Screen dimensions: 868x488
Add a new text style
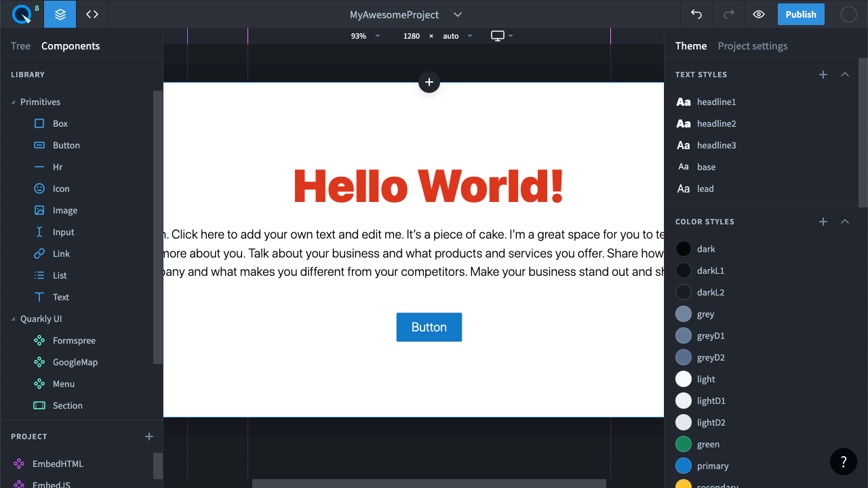[x=823, y=75]
